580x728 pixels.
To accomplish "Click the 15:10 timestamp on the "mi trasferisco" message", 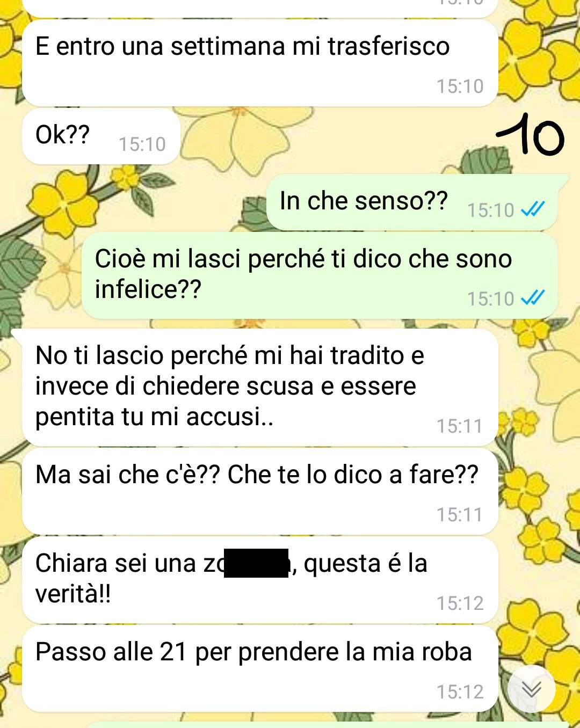I will click(x=460, y=86).
